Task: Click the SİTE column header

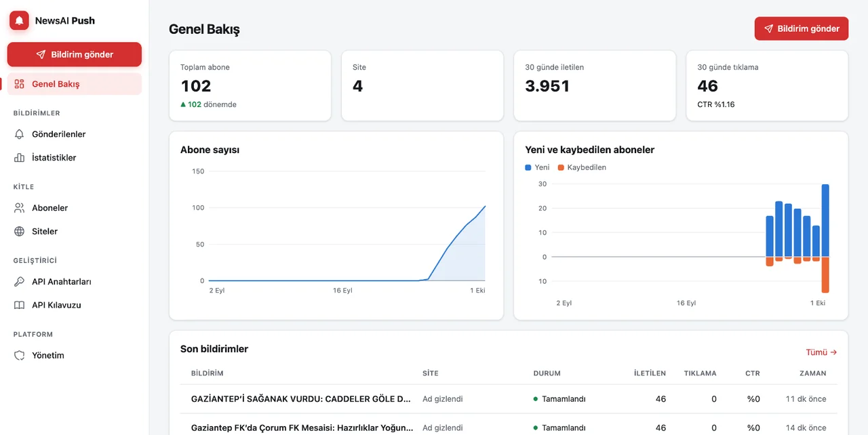Action: point(431,373)
